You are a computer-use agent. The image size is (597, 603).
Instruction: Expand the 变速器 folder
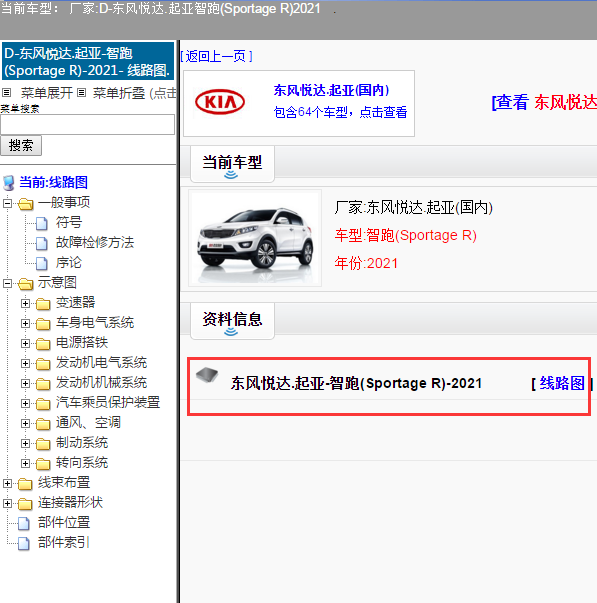click(x=25, y=303)
